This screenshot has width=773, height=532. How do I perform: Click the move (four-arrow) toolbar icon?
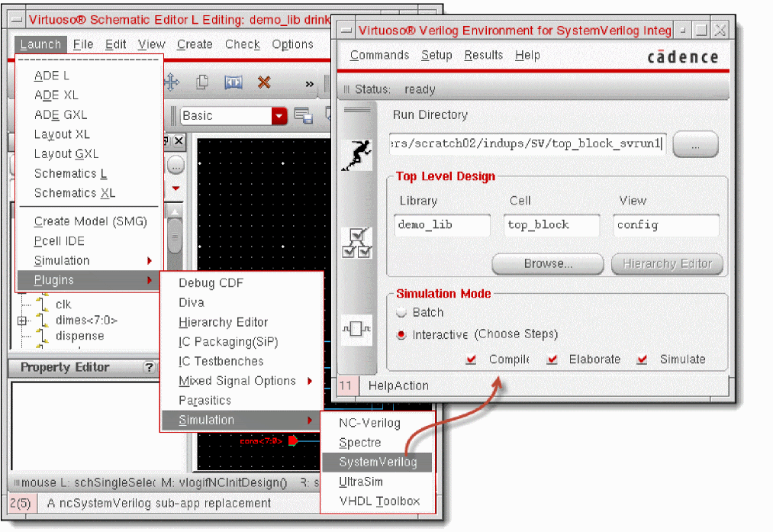pyautogui.click(x=172, y=82)
